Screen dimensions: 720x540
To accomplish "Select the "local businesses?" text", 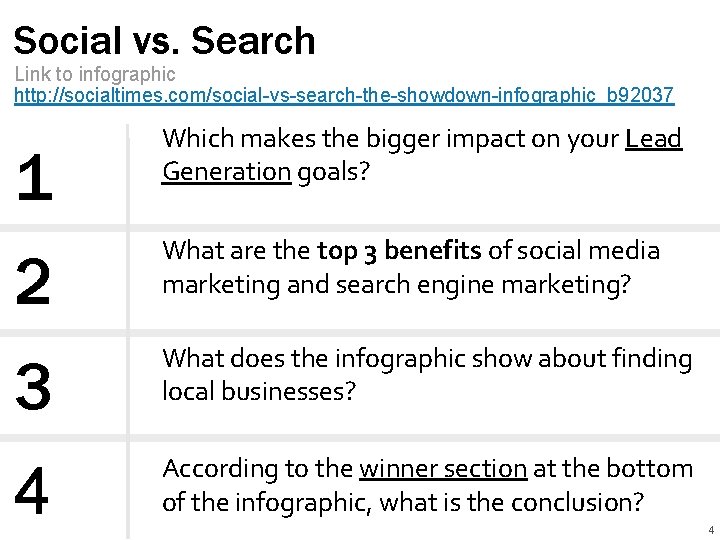I will 259,391.
